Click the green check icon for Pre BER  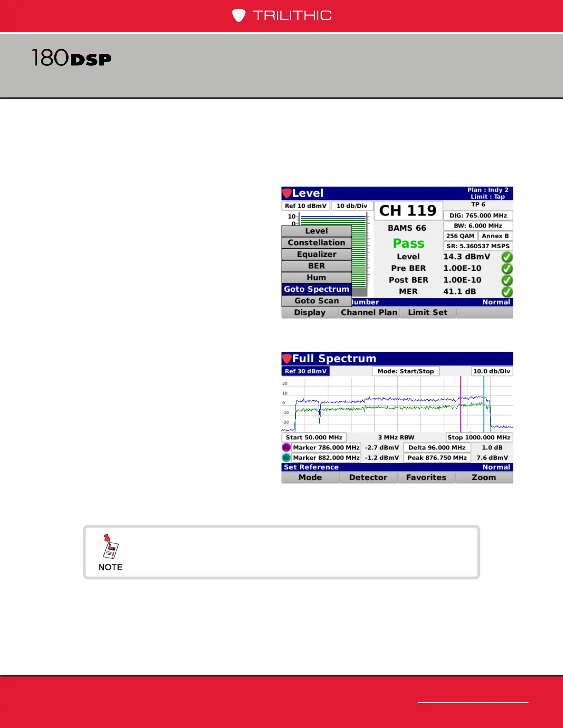507,268
